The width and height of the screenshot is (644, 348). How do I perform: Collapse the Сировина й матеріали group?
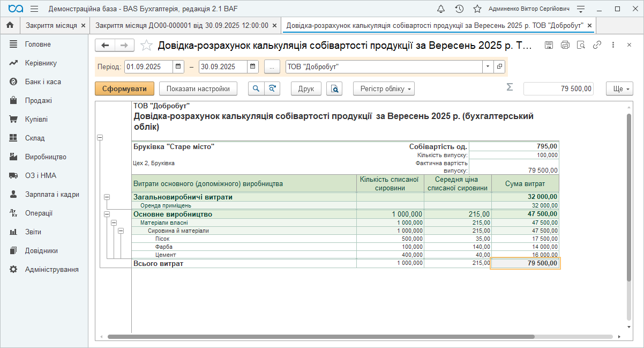point(121,231)
